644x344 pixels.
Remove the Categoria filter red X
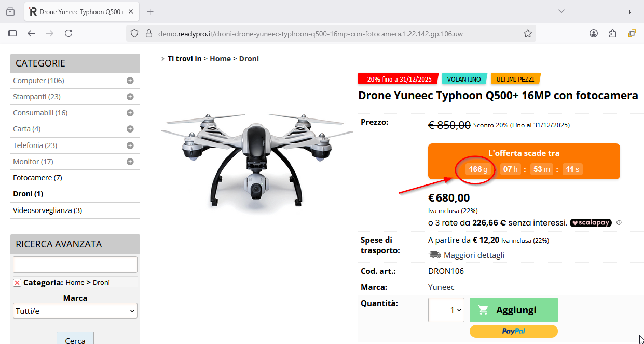17,283
